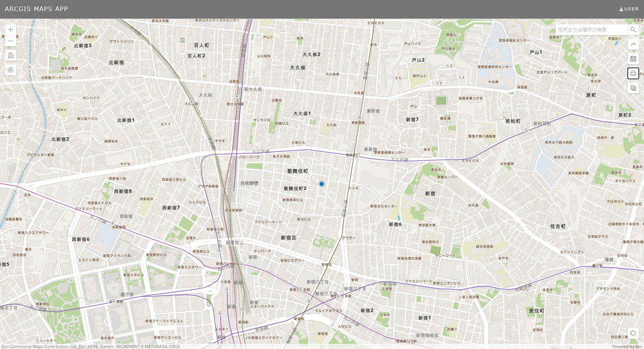Open the print widget
This screenshot has height=349, width=644.
pos(633,73)
